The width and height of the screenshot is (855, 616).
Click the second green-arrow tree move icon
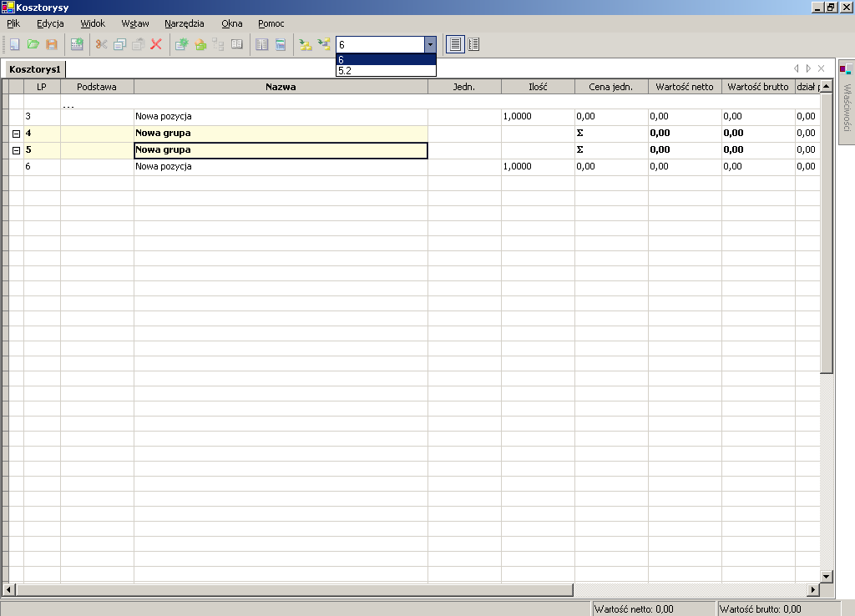[324, 45]
